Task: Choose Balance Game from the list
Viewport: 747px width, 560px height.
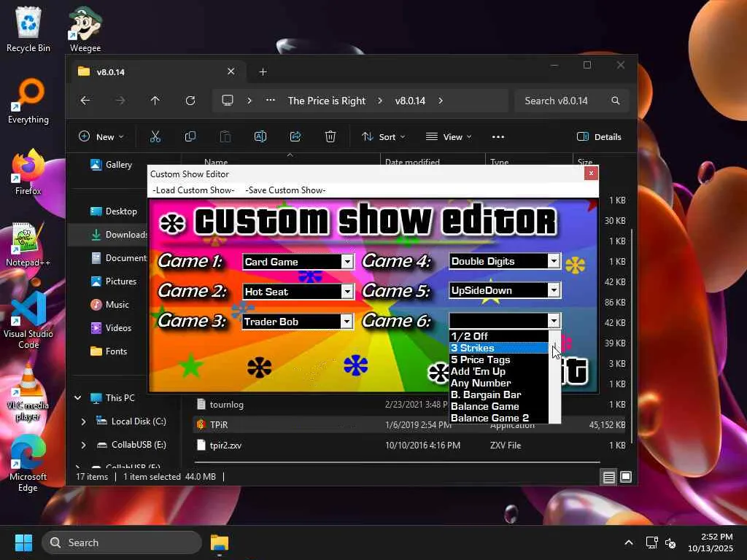Action: [499, 406]
